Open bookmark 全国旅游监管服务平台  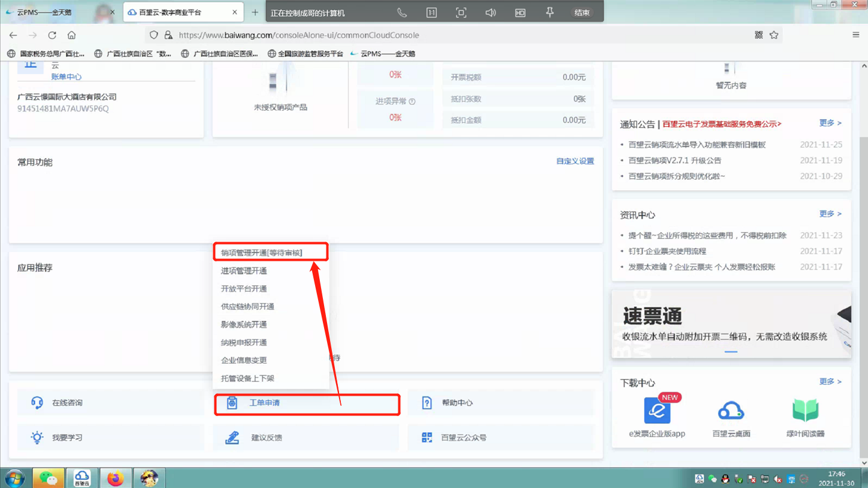pyautogui.click(x=305, y=54)
